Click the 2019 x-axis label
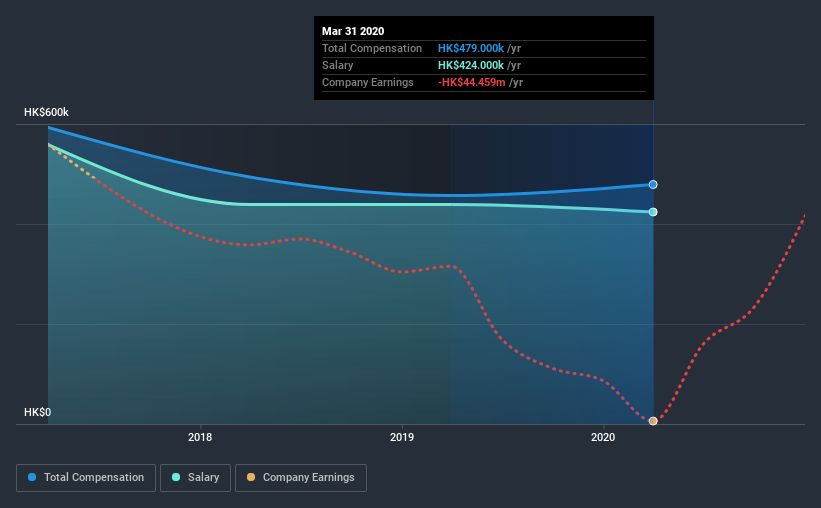Viewport: 821px width, 508px height. pos(402,437)
